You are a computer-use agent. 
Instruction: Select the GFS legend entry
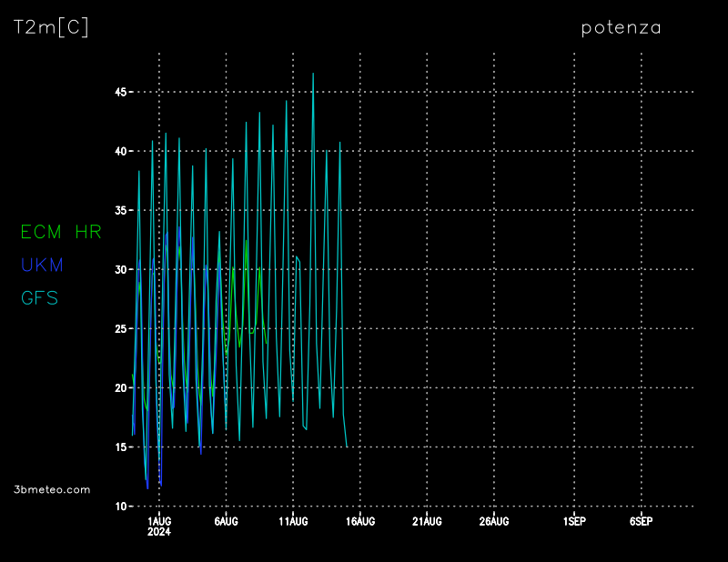(x=39, y=298)
